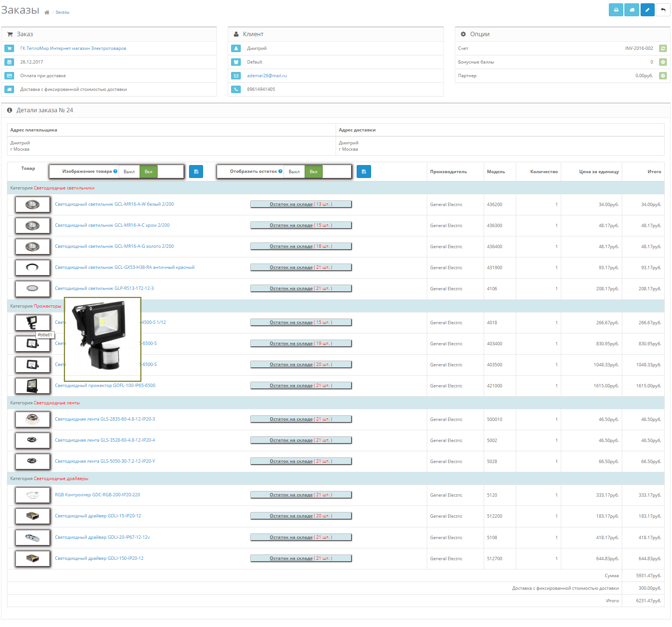Viewport: 672px width, 627px height.
Task: Click stock button for driver GDLI-15-IP20-12
Action: pos(301,516)
